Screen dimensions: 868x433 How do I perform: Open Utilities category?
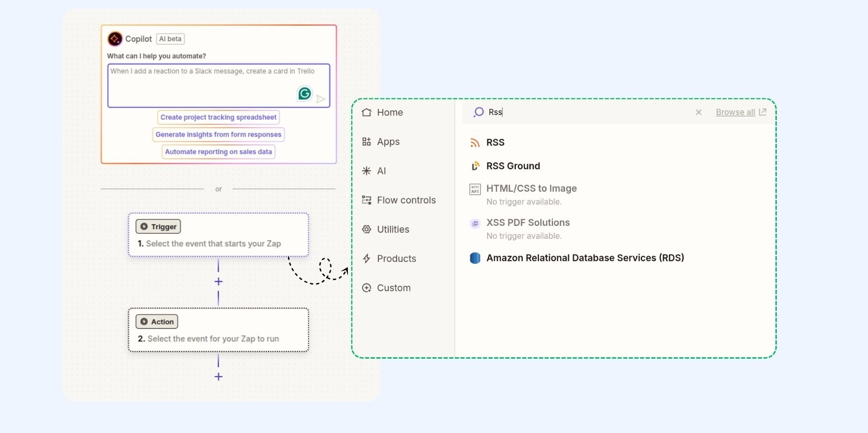tap(393, 230)
